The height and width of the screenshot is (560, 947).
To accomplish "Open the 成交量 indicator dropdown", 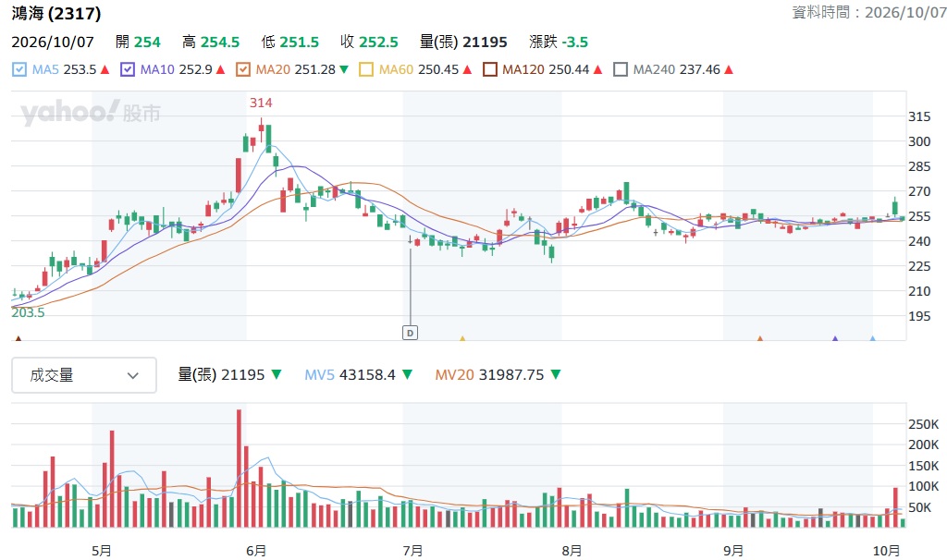I will click(84, 375).
